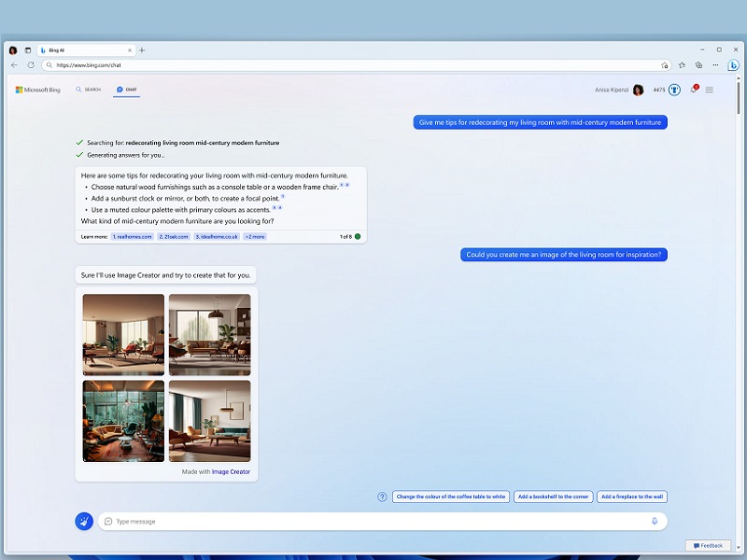Click the microphone icon in message box
The height and width of the screenshot is (560, 747).
[x=654, y=521]
